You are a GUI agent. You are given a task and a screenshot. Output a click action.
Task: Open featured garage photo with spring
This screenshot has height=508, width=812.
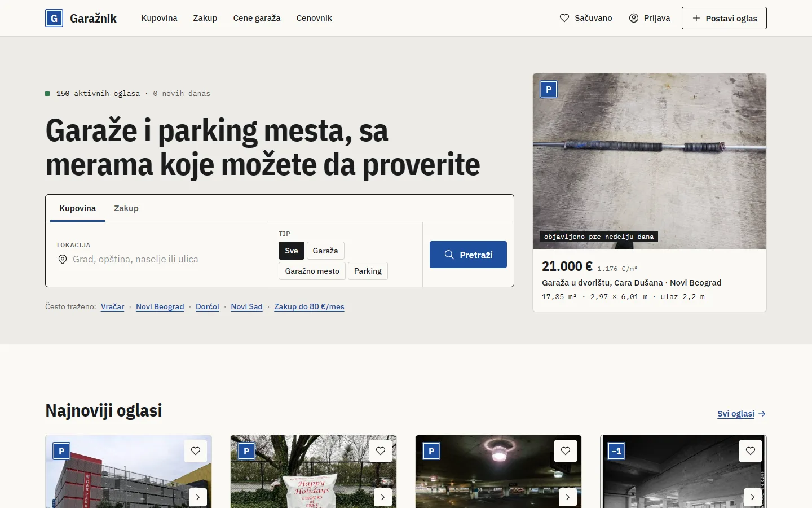pos(650,161)
